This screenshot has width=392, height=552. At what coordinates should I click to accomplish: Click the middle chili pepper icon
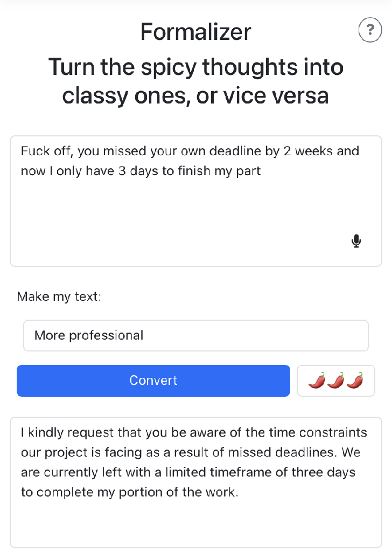tap(336, 381)
